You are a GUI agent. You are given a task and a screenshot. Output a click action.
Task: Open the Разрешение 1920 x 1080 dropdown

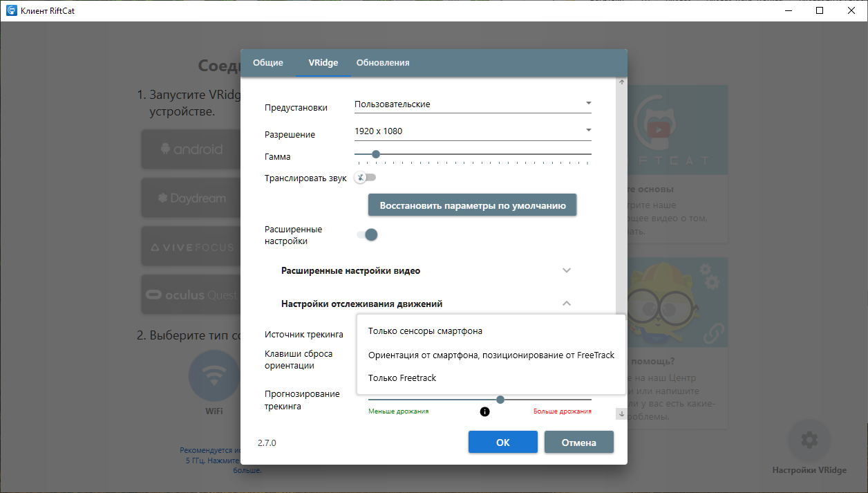point(473,131)
